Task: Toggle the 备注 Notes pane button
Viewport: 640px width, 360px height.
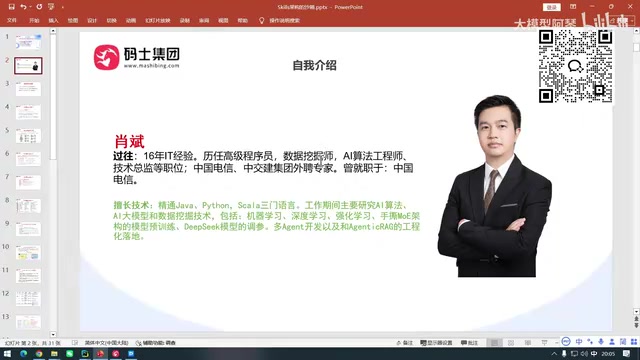Action: 404,343
